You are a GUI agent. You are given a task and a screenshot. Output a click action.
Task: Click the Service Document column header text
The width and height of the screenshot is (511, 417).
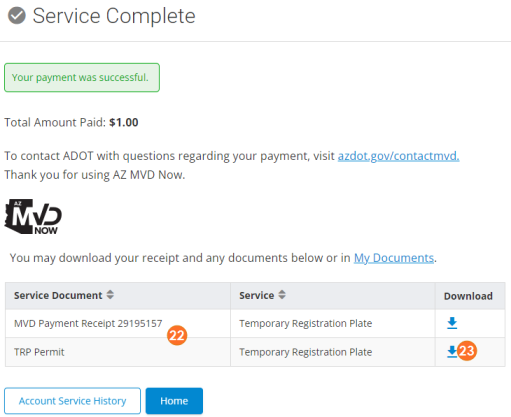tap(58, 295)
